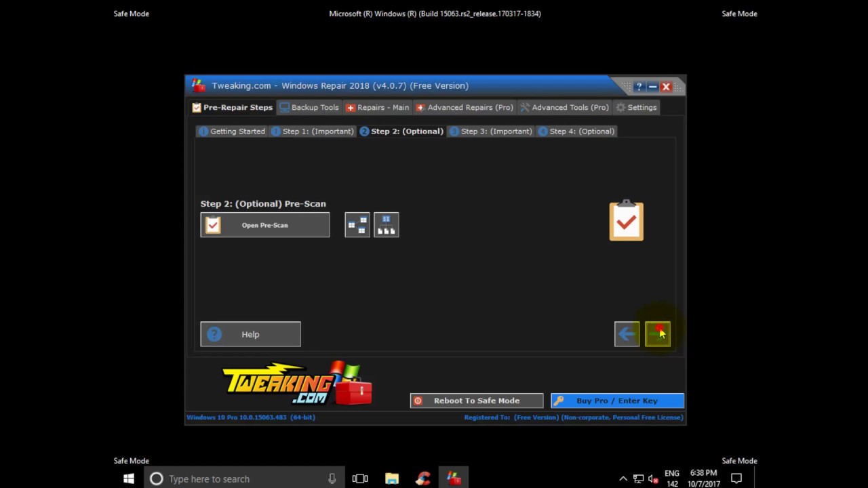
Task: Select the Step 1: (Important) tab
Action: [312, 131]
